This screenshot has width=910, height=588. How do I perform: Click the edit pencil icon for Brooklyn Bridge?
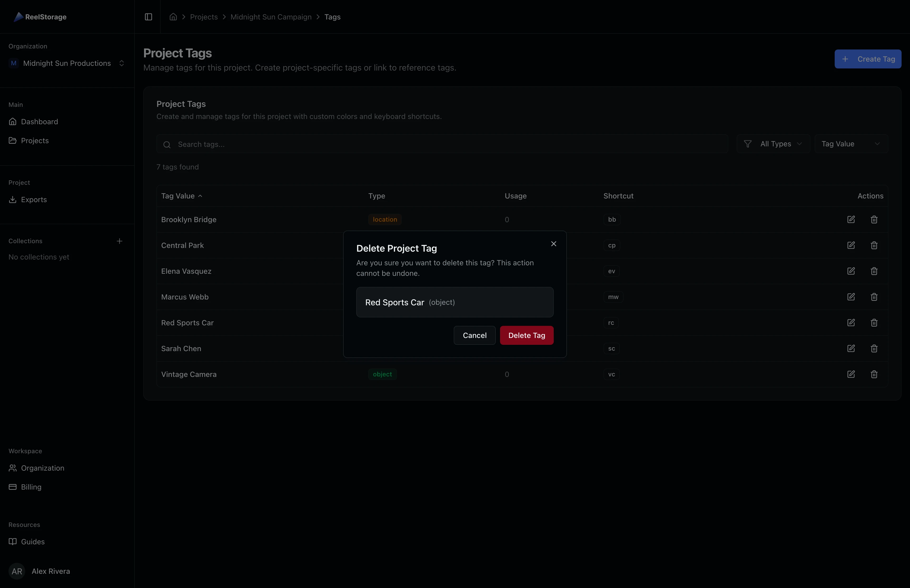tap(851, 220)
